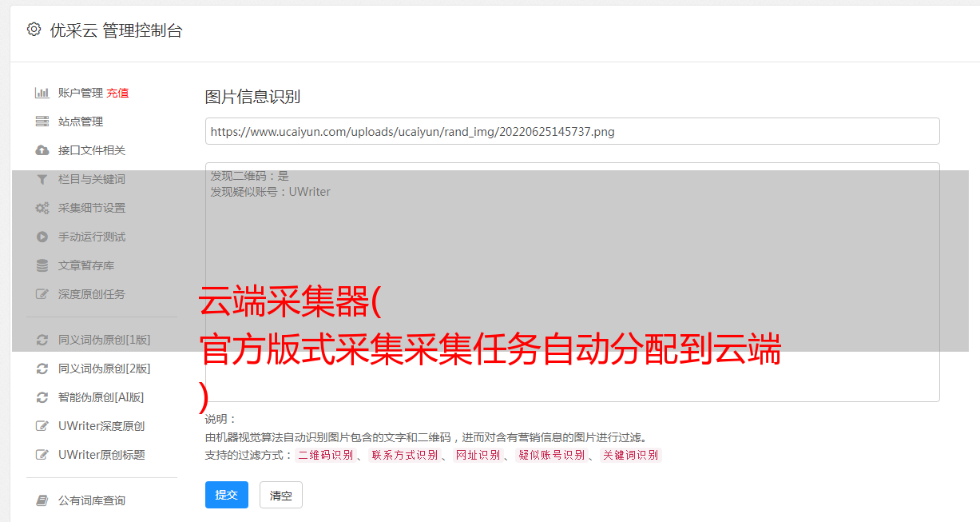Click the 关键词识别 tag
The image size is (980, 522).
[631, 455]
